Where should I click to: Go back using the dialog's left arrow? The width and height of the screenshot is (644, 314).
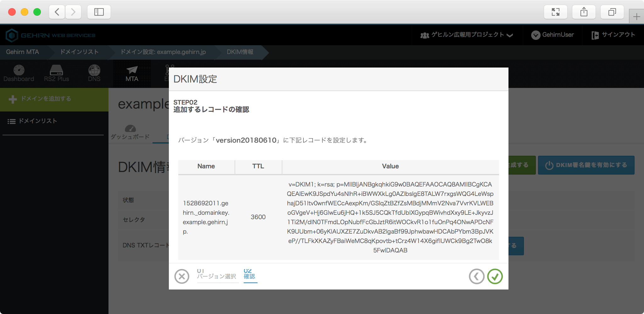point(476,277)
